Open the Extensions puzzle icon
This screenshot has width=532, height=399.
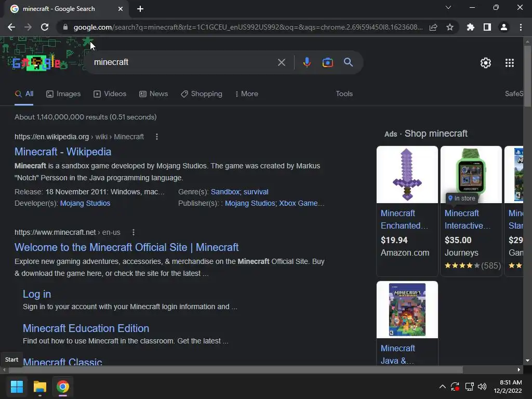point(471,27)
